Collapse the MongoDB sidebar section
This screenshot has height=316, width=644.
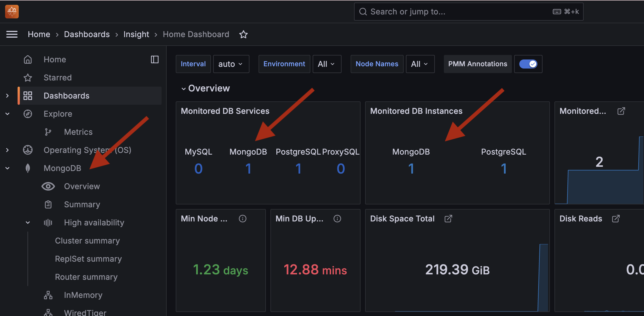pos(7,168)
